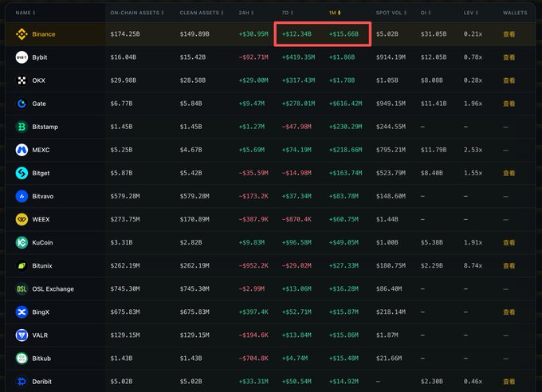Click the MEXC exchange logo

(22, 150)
